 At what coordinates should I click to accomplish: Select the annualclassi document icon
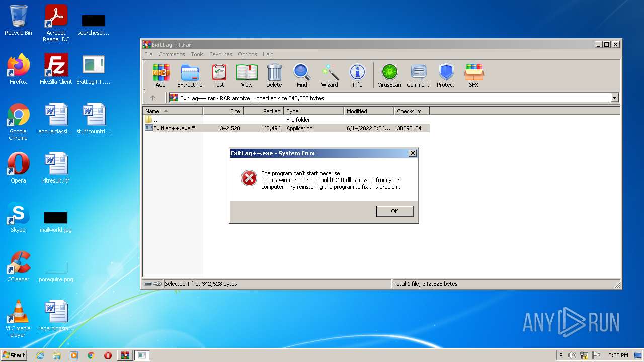pos(56,119)
